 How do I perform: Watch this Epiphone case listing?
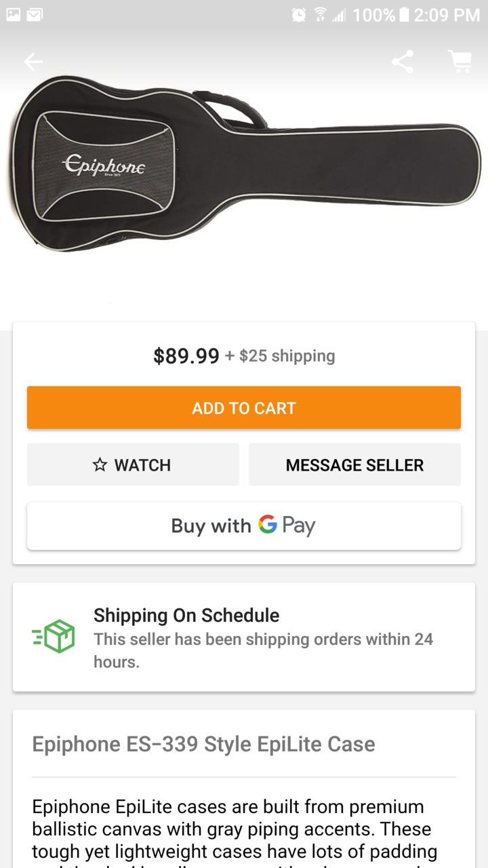tap(133, 465)
